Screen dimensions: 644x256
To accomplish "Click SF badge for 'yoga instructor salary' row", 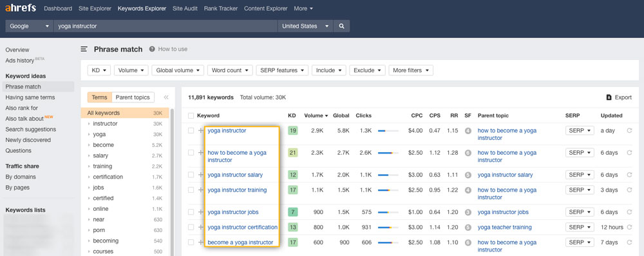I will (x=468, y=175).
